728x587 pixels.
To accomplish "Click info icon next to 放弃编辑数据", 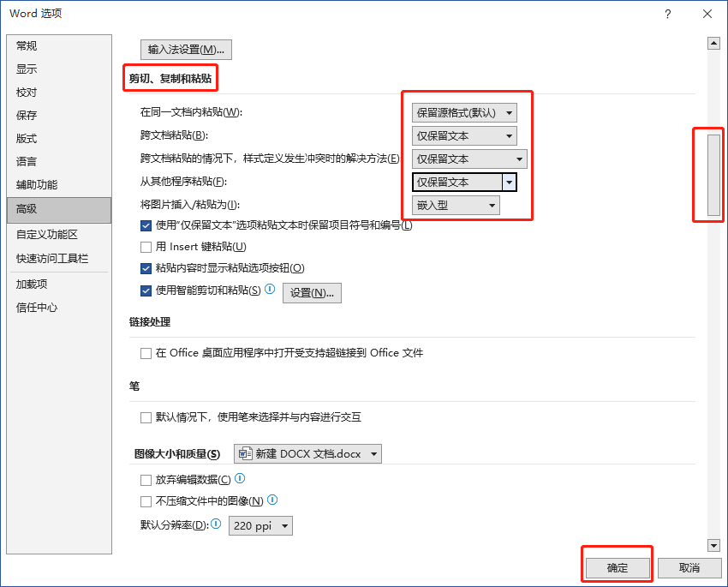I will [240, 478].
